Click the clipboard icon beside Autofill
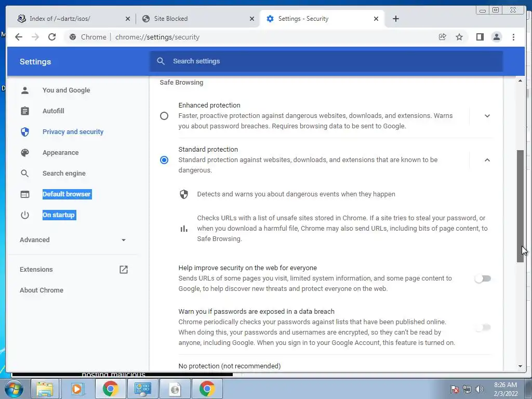This screenshot has height=399, width=532. tap(25, 111)
